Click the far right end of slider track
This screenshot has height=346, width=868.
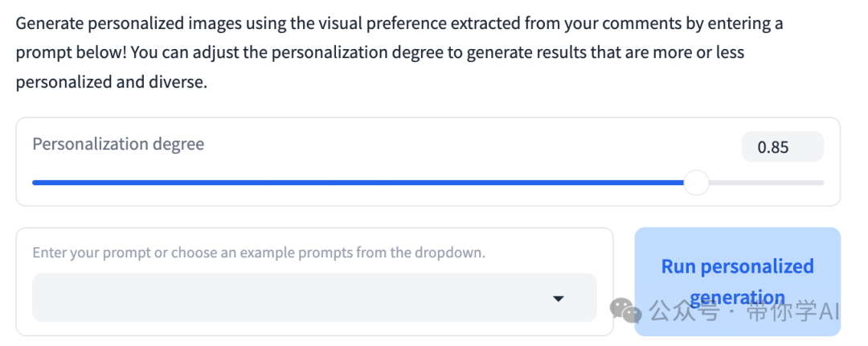coord(822,183)
